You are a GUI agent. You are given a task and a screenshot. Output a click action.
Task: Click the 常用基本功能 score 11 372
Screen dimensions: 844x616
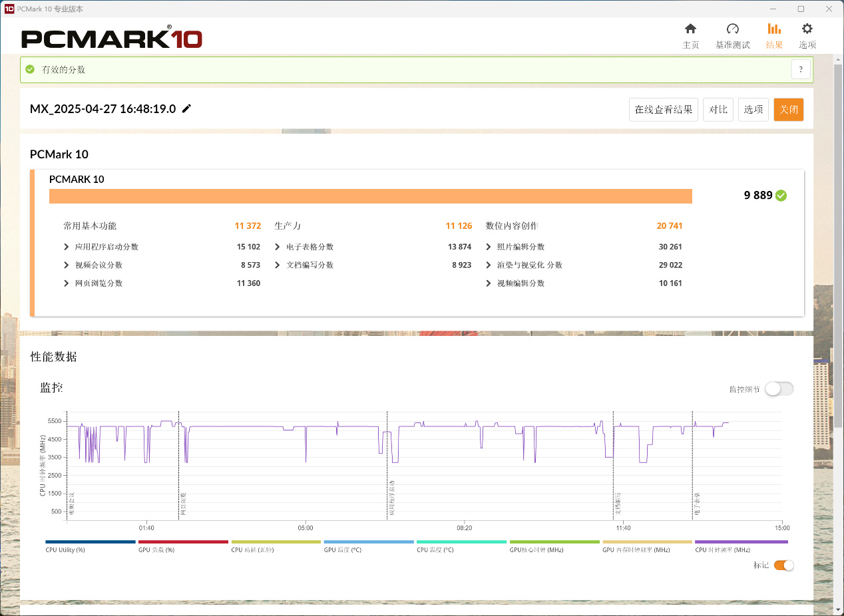[x=248, y=226]
